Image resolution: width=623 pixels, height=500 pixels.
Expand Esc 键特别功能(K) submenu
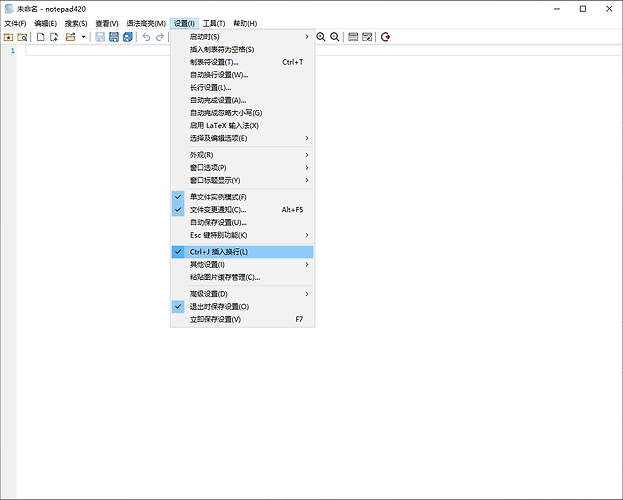[242, 235]
